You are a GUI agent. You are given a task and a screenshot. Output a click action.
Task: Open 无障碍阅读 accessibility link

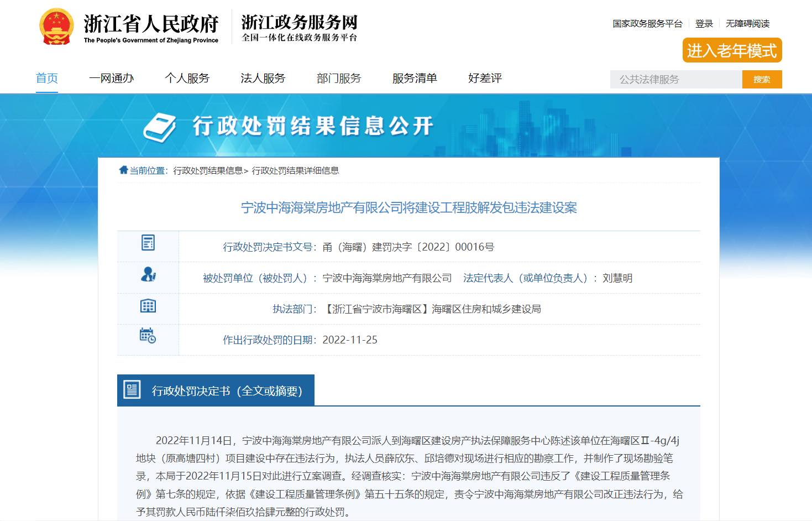pos(748,24)
